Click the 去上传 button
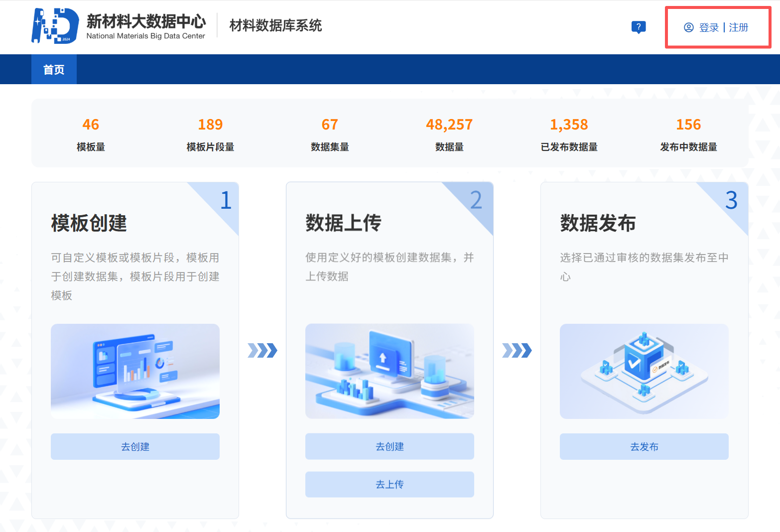Viewport: 780px width, 532px height. [x=390, y=484]
